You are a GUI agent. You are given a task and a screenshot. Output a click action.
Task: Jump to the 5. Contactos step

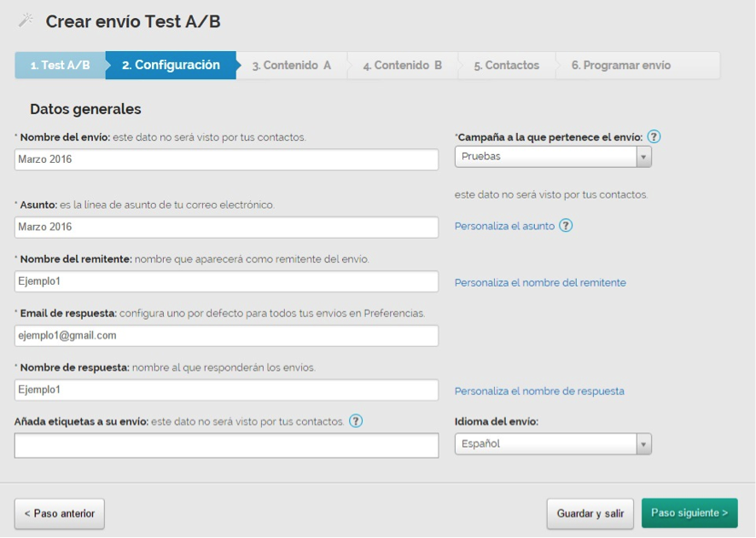(506, 66)
